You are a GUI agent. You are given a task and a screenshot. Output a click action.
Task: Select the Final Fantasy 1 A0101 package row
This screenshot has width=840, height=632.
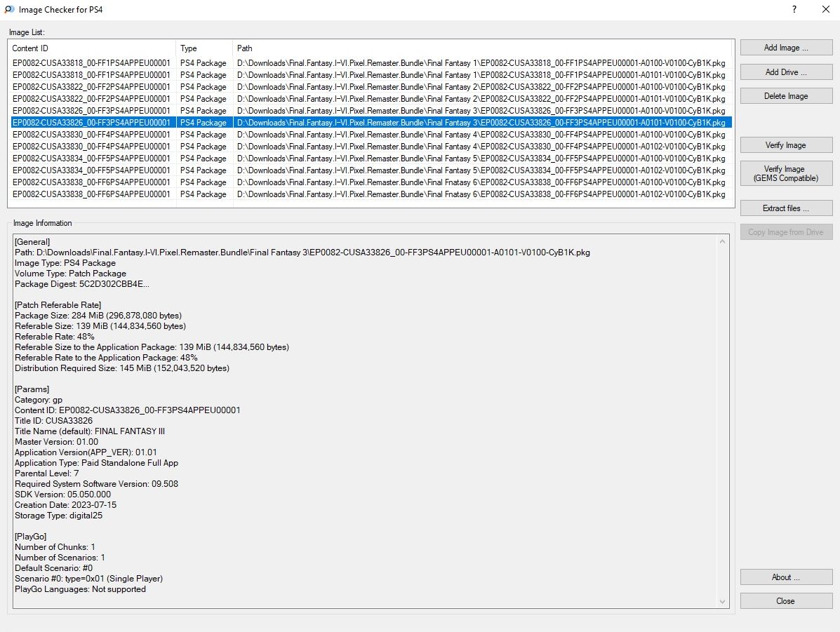click(x=371, y=75)
